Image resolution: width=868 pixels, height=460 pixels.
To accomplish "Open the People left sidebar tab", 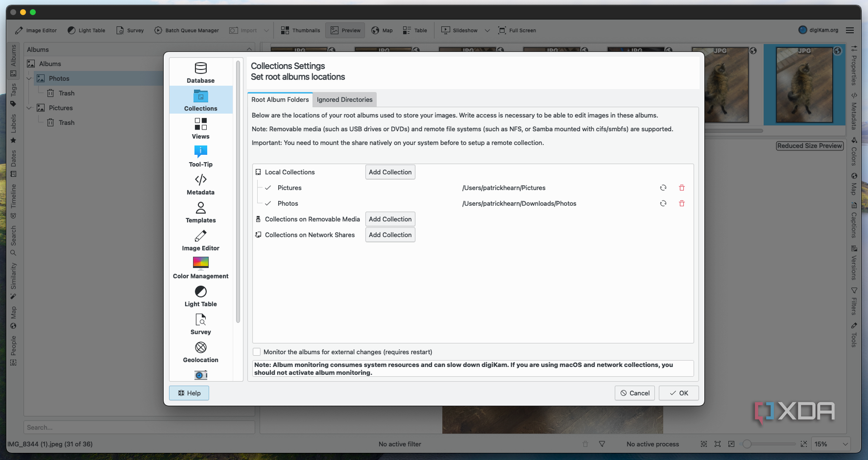I will (x=13, y=351).
